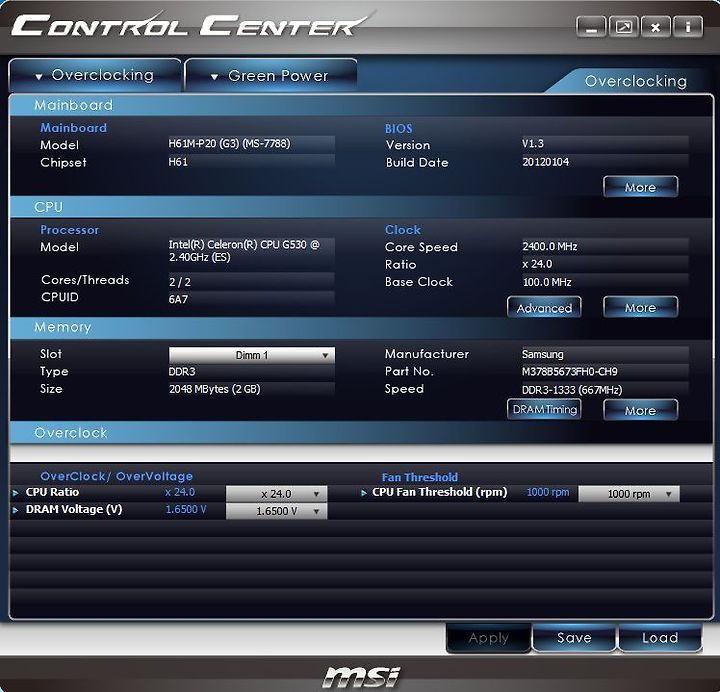
Task: Click memory type value DDR3
Action: point(182,371)
